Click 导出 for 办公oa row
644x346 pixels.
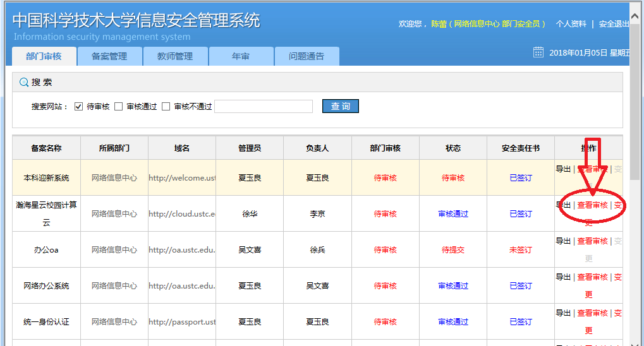(x=563, y=241)
